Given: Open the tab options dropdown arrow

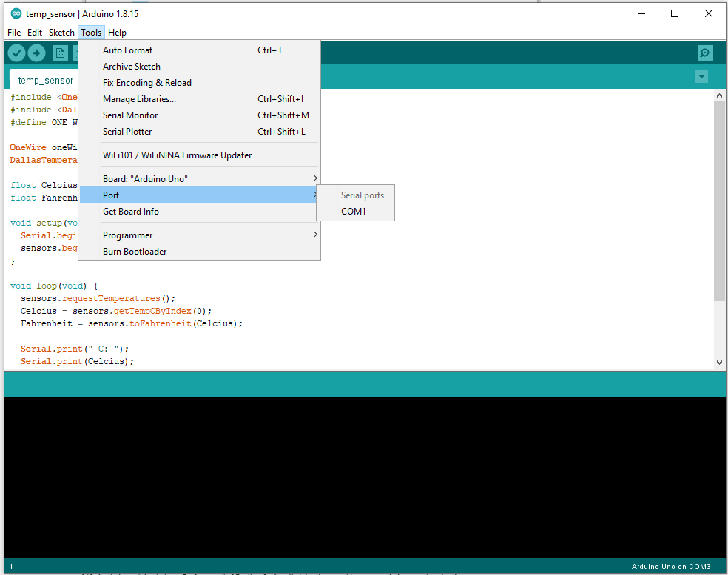Looking at the screenshot, I should tap(701, 77).
